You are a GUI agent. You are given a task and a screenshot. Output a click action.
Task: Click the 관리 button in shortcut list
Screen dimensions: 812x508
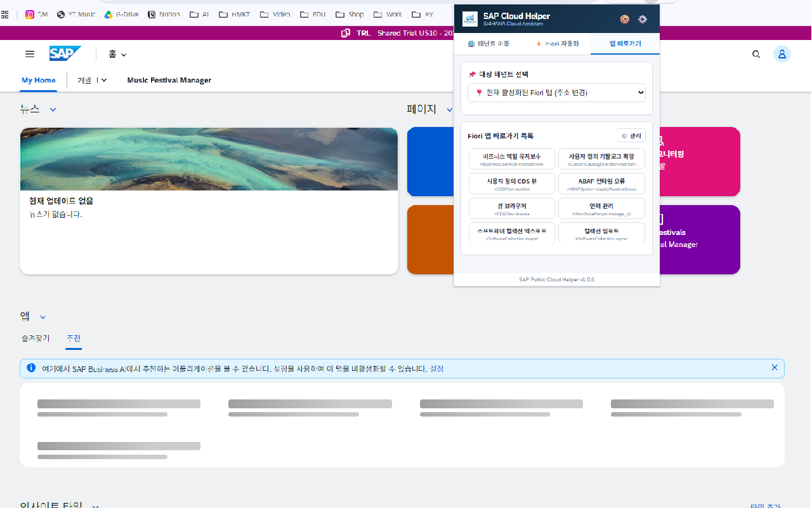coord(631,136)
